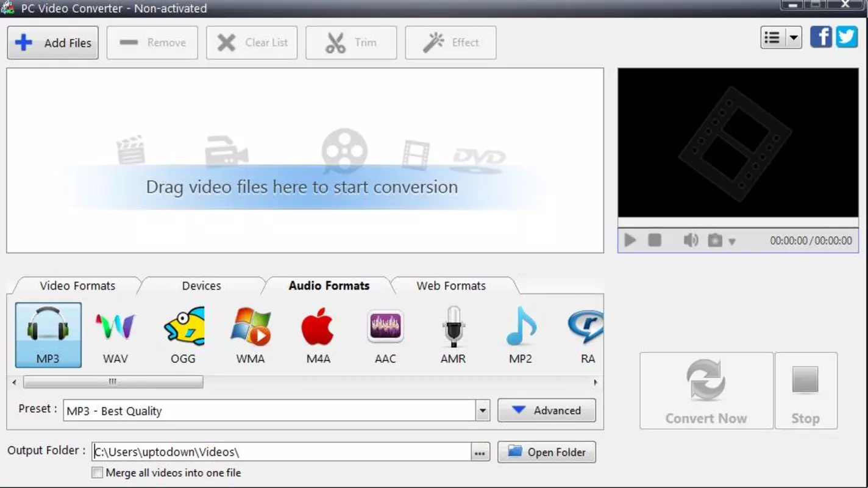The height and width of the screenshot is (488, 868).
Task: Switch to the Web Formats tab
Action: [451, 285]
